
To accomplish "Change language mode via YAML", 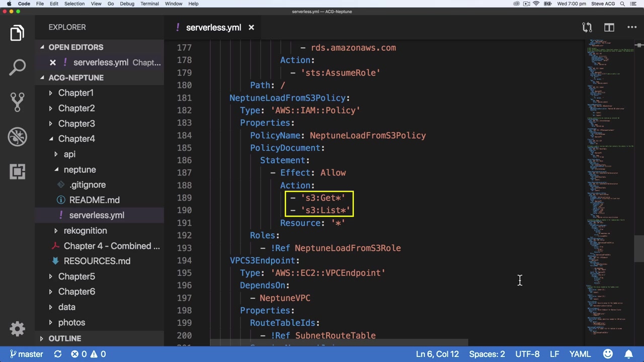I will click(580, 354).
